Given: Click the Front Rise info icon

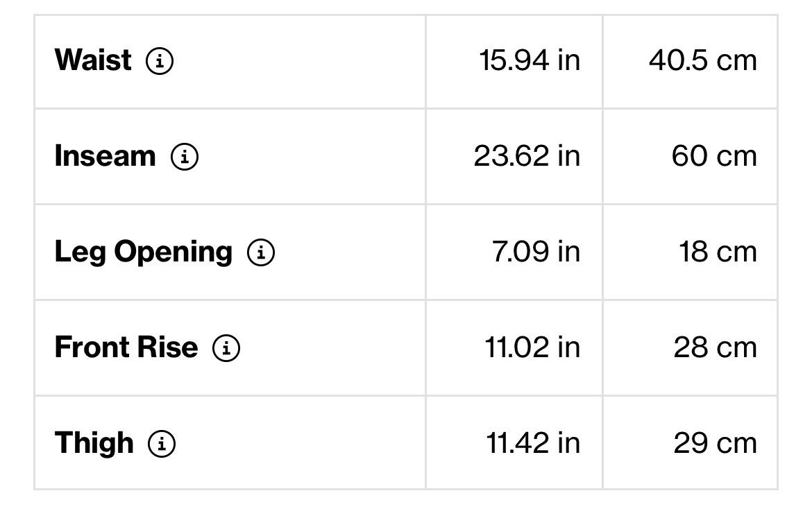Looking at the screenshot, I should [x=226, y=347].
